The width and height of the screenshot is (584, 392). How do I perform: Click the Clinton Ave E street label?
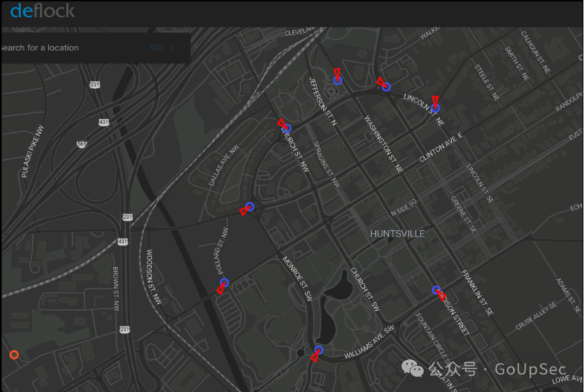pyautogui.click(x=441, y=148)
